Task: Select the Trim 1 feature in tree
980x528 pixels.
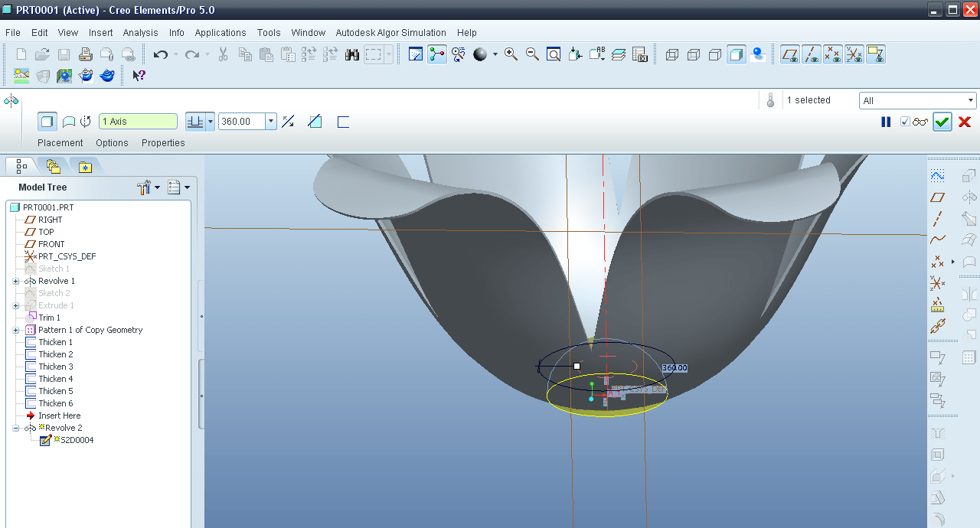Action: click(x=50, y=318)
